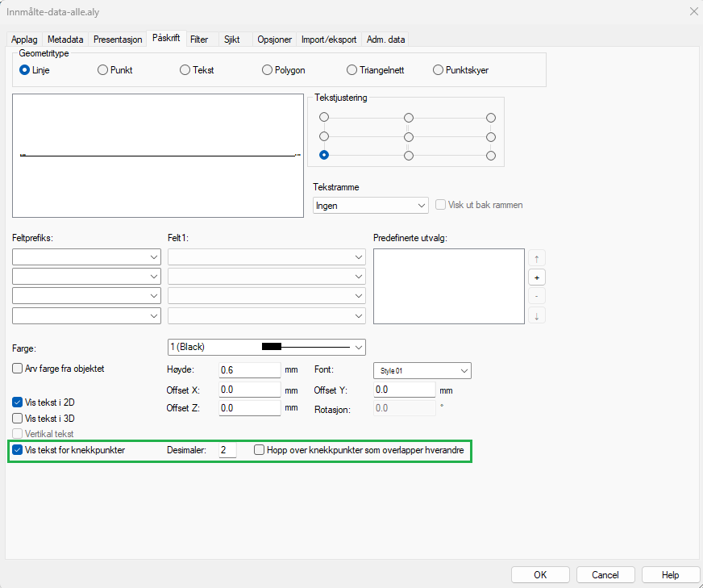Click the plus button beside Predefinerte utvalg

coord(536,277)
